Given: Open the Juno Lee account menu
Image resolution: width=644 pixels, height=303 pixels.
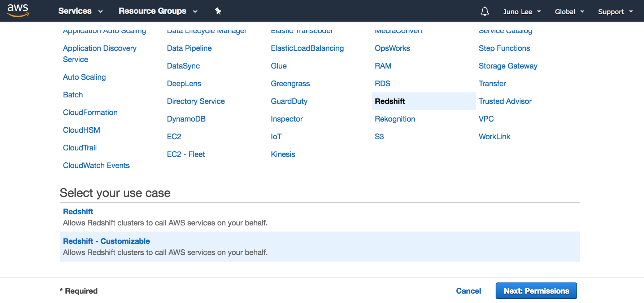Looking at the screenshot, I should [522, 12].
